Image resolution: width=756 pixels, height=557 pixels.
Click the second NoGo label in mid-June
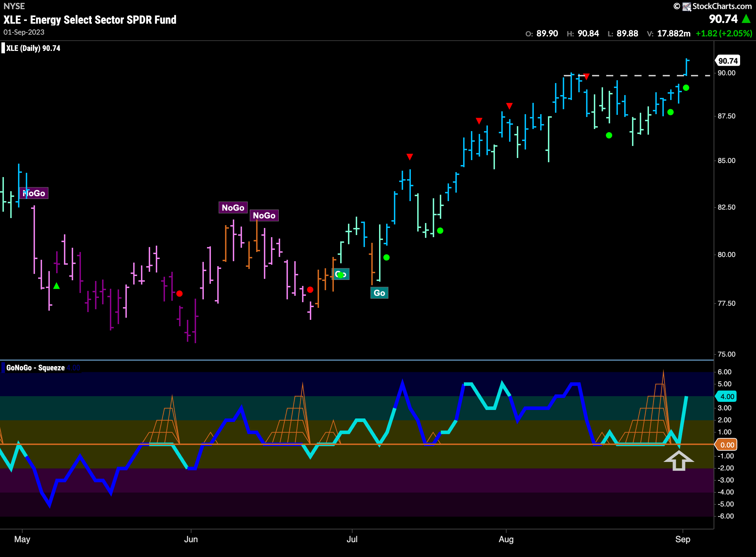264,215
